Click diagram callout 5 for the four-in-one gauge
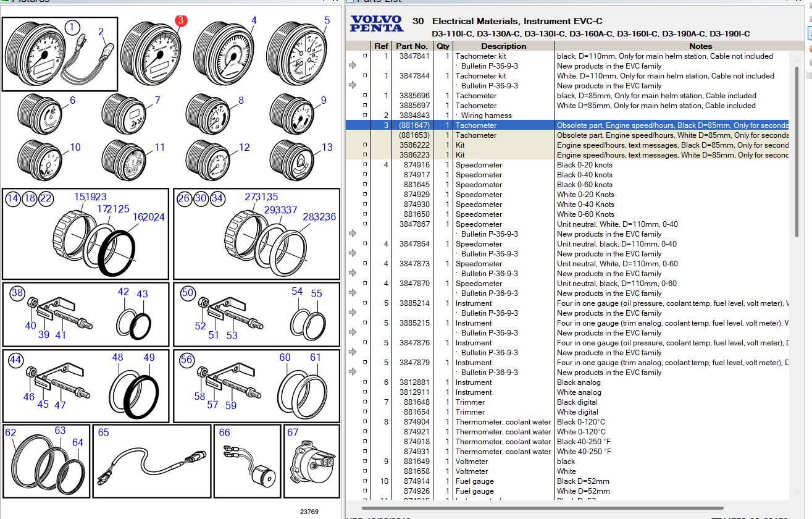Viewport: 812px width, 519px height. pos(327,20)
